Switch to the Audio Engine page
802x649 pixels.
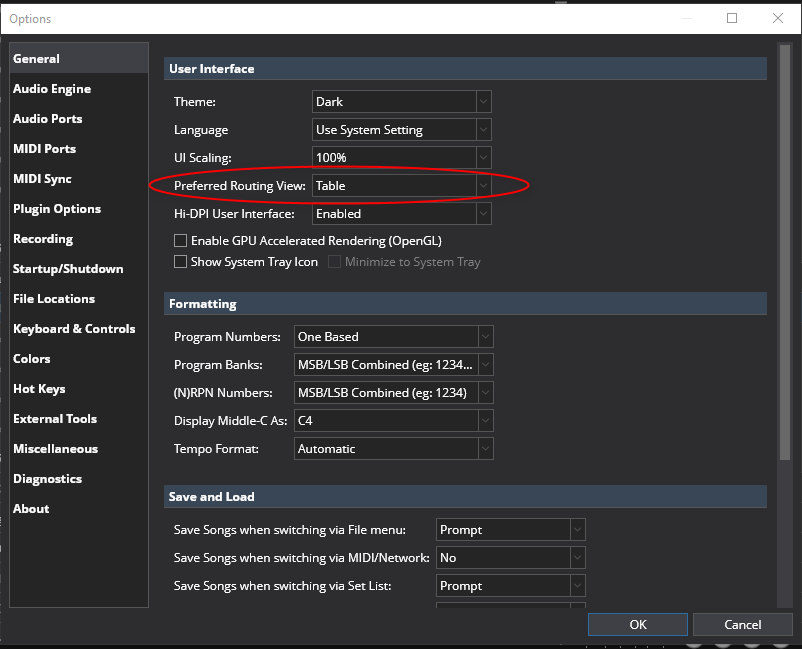pos(52,89)
